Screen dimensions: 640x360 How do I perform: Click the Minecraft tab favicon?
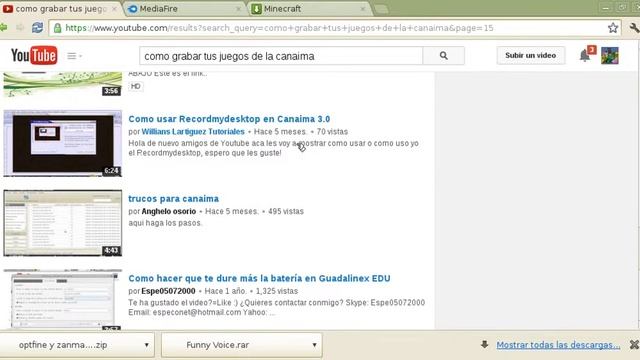256,9
